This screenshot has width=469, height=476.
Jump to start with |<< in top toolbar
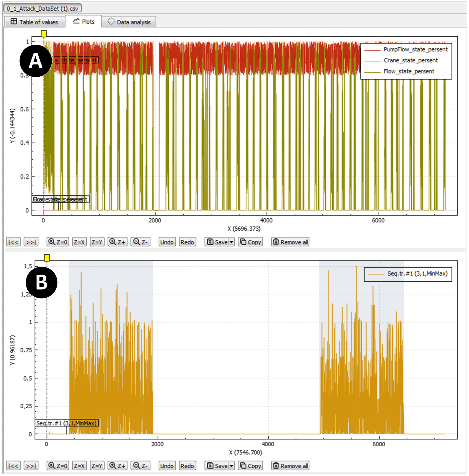13,242
